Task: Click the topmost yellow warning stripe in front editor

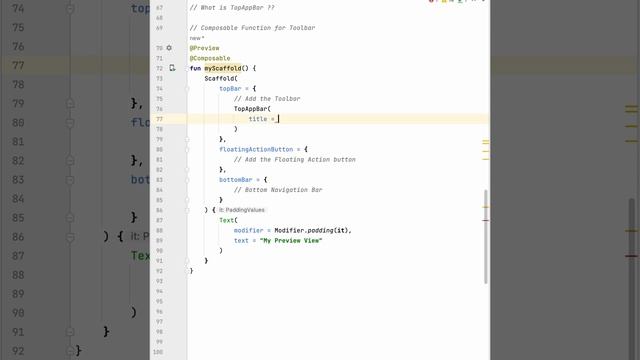Action: point(485,141)
